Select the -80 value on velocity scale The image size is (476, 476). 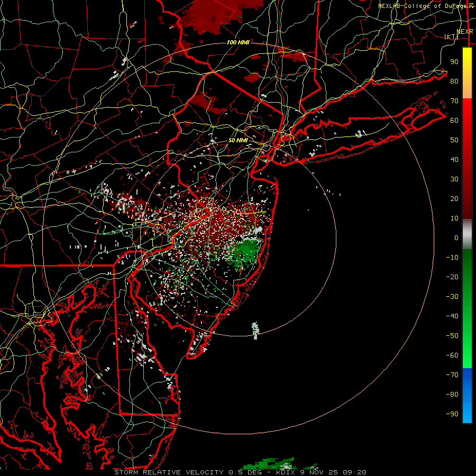point(452,395)
